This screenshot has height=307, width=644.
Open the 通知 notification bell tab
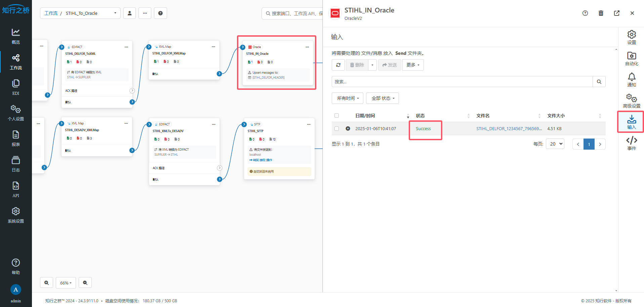(631, 80)
